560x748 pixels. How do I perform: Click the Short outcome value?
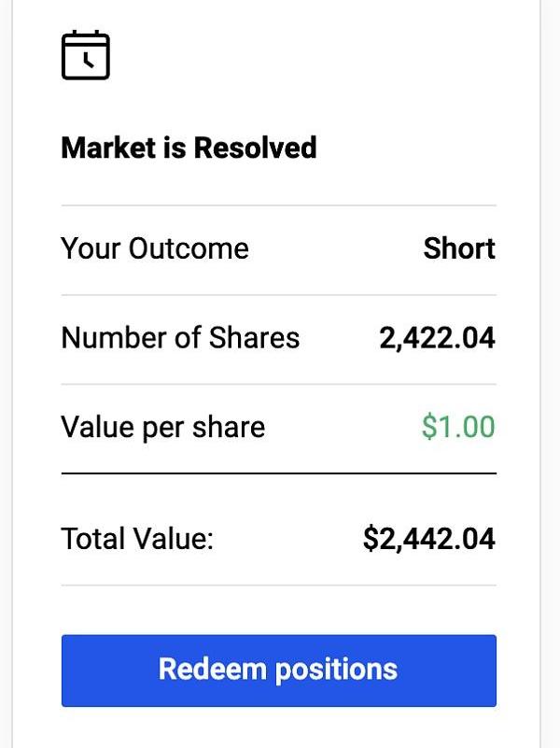point(459,248)
